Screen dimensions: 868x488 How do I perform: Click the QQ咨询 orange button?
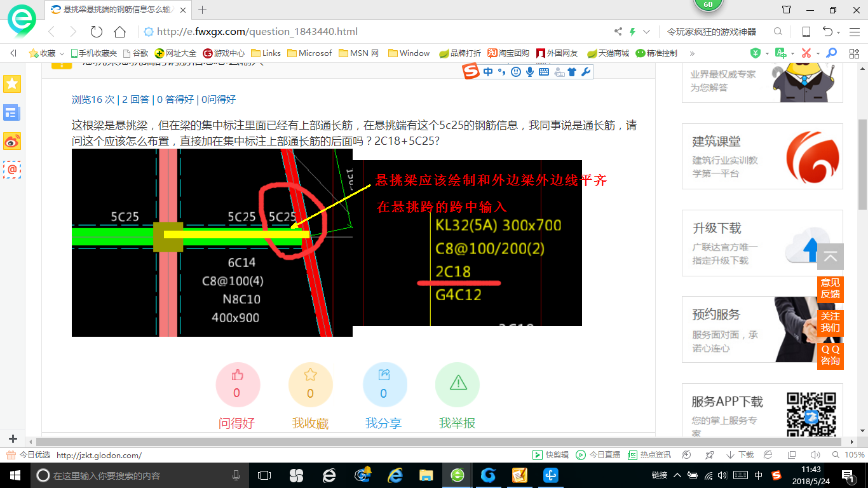831,355
